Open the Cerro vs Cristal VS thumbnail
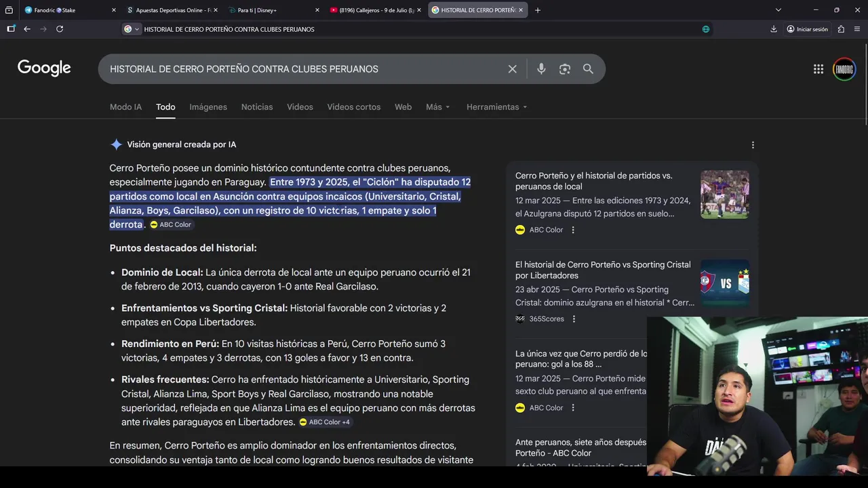The width and height of the screenshot is (868, 488). 725,283
